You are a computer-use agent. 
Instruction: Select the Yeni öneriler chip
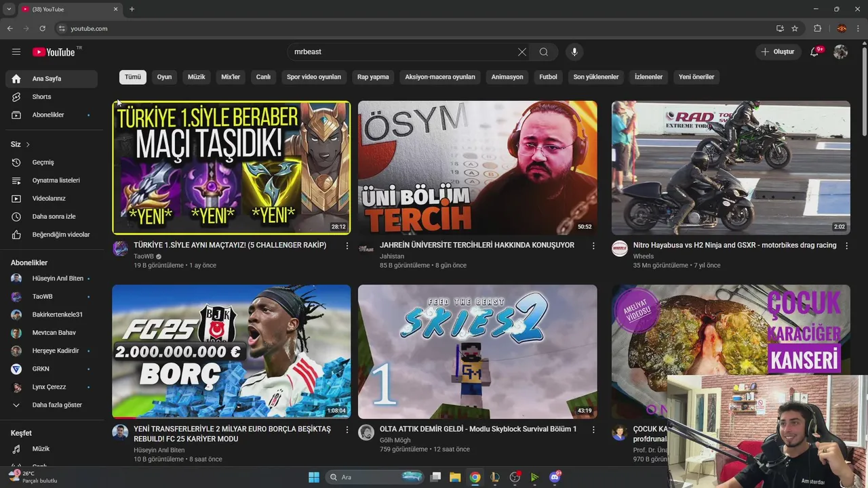[696, 77]
